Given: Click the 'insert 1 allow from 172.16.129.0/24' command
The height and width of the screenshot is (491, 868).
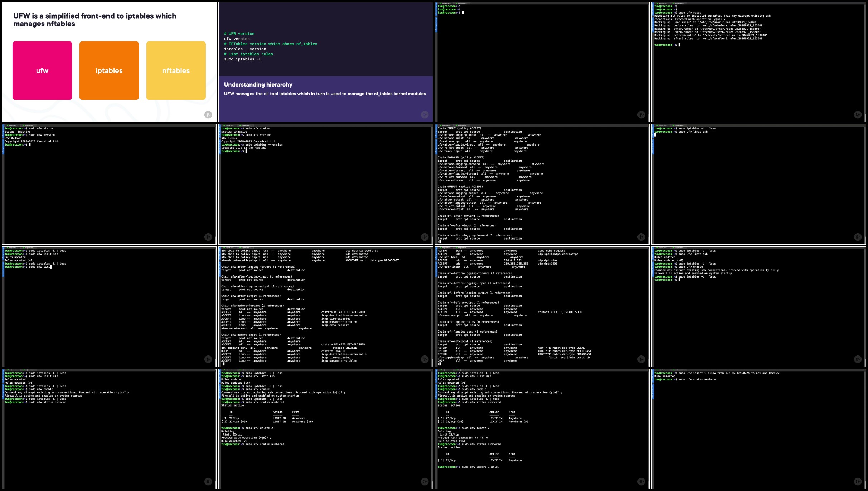Looking at the screenshot, I should [x=729, y=373].
